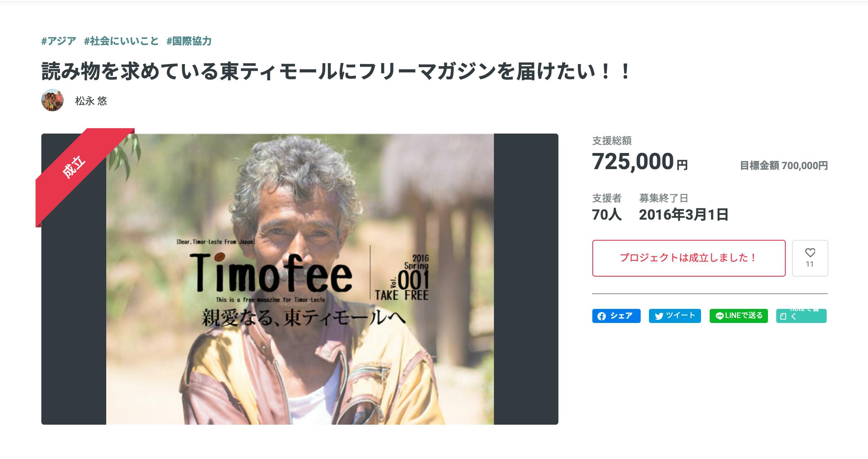Viewport: 868px width, 459px height.
Task: Select the #アジア hashtag
Action: pos(59,41)
